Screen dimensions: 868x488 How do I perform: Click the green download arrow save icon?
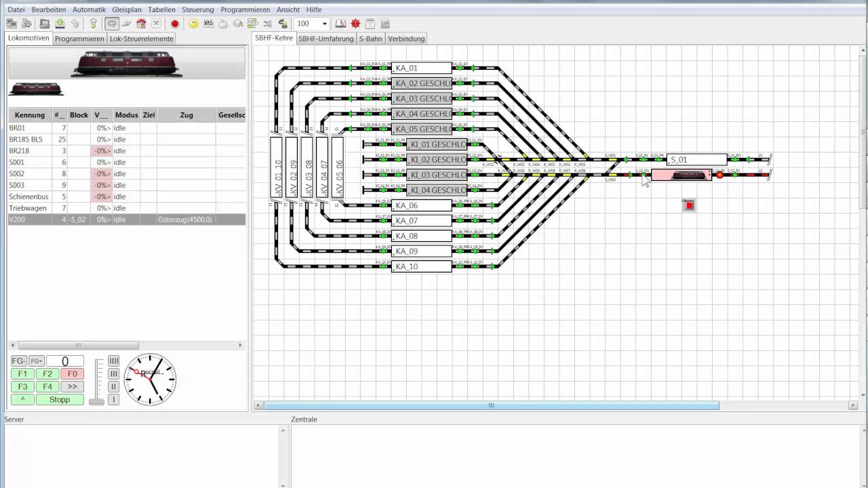coord(60,24)
